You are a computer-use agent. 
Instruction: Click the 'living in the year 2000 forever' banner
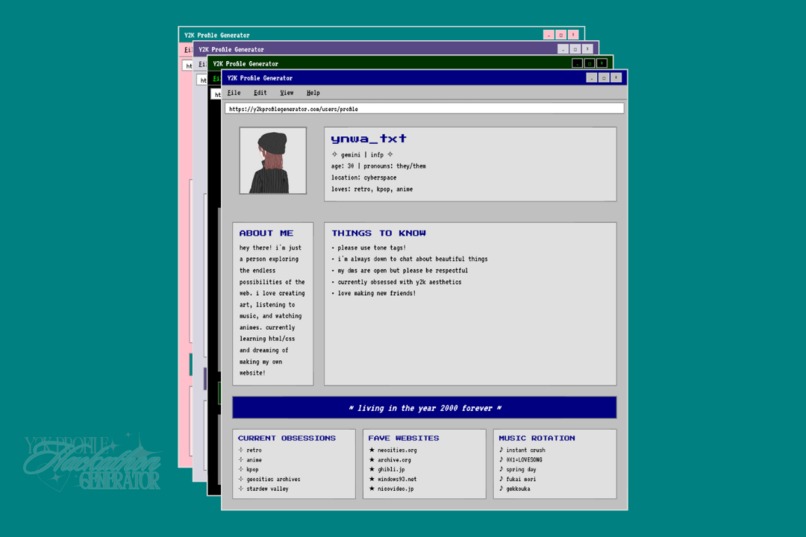pyautogui.click(x=425, y=408)
